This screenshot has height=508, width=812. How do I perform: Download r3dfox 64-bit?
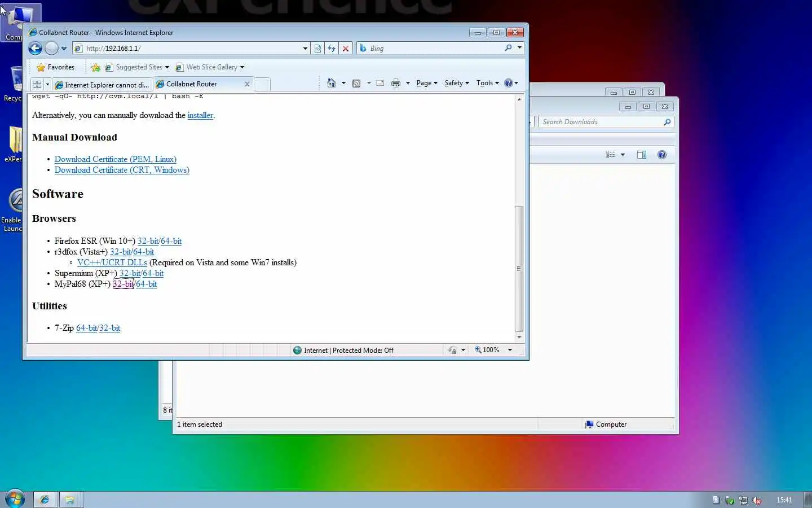(x=144, y=252)
